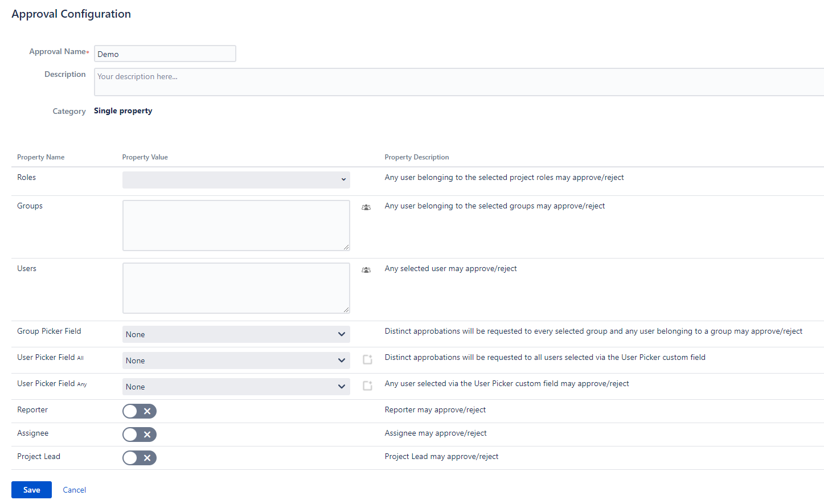Focus the Approval Name field containing Demo
Screen dimensions: 824x504
tap(165, 54)
